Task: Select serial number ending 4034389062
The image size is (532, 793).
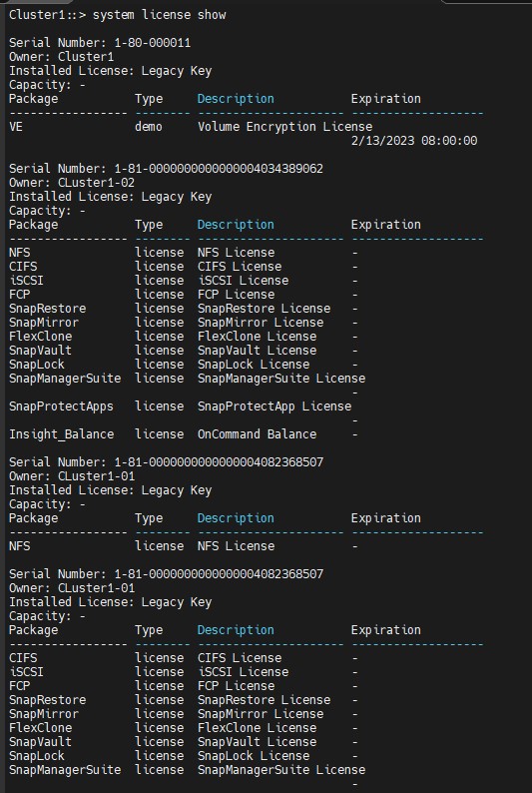Action: tap(219, 169)
